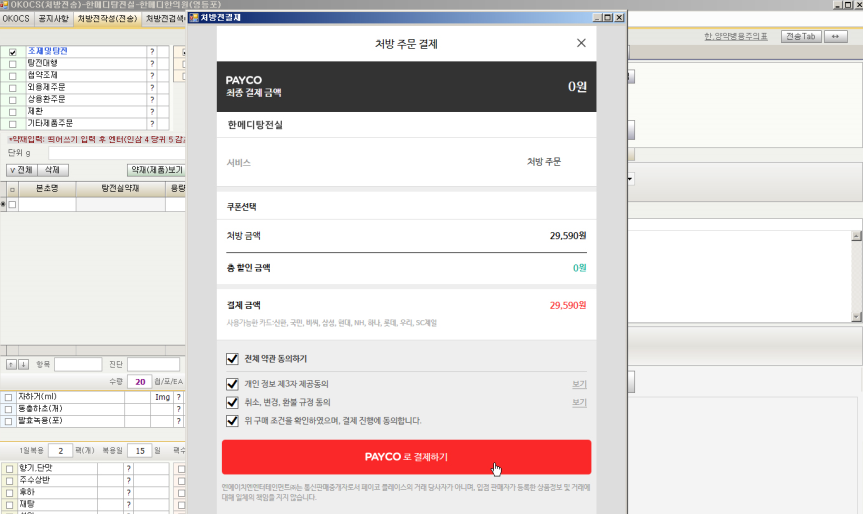
Task: Click the v 전체 button
Action: coord(21,170)
